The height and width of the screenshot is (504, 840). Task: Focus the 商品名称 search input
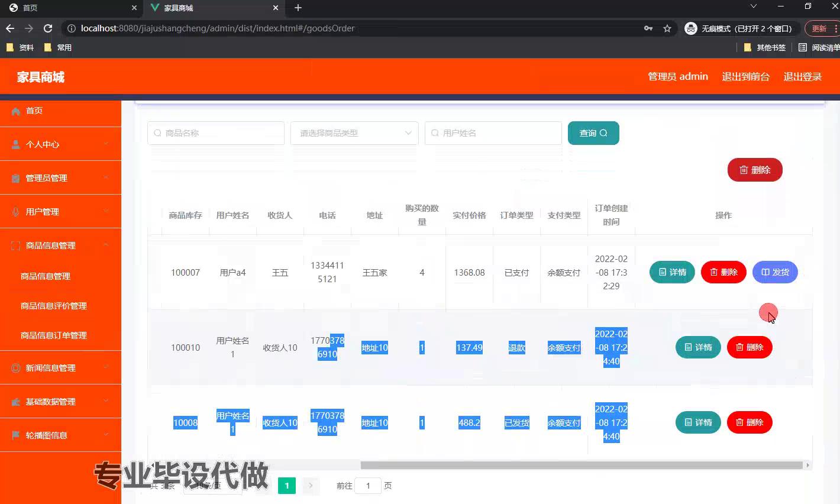[x=216, y=133]
